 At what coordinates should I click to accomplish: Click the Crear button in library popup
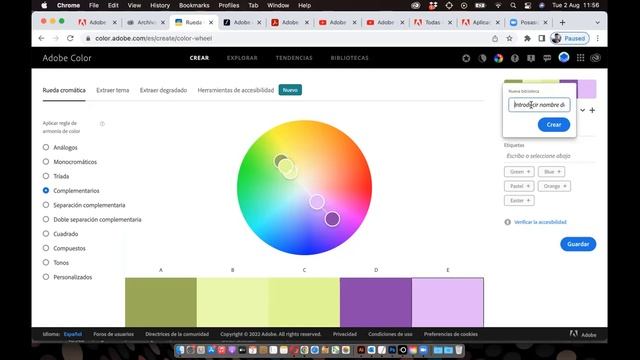pos(553,124)
